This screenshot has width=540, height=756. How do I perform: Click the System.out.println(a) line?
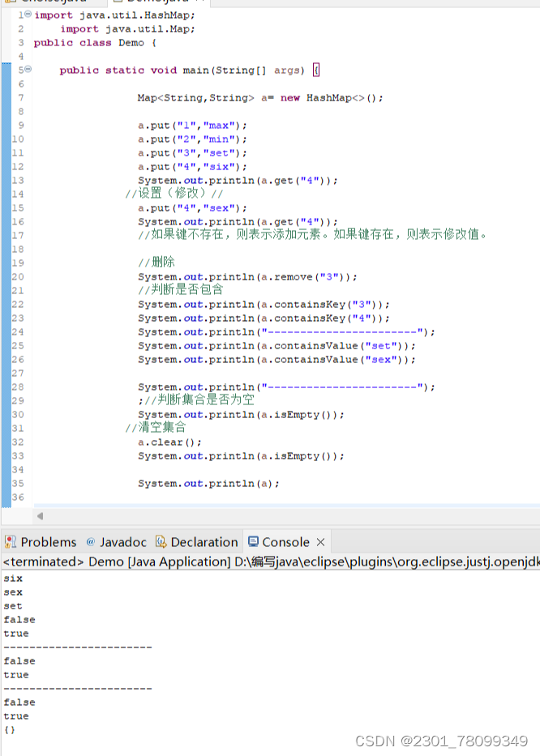click(208, 484)
